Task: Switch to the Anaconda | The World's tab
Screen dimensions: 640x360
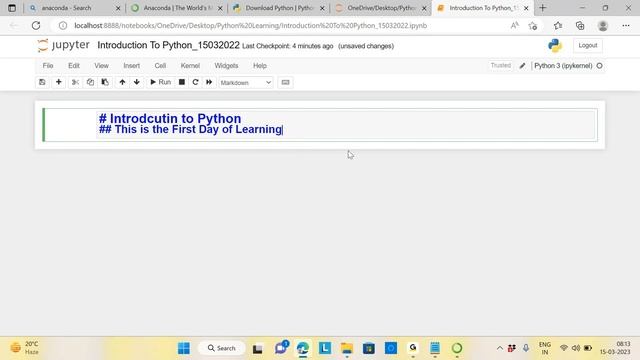Action: [x=176, y=8]
